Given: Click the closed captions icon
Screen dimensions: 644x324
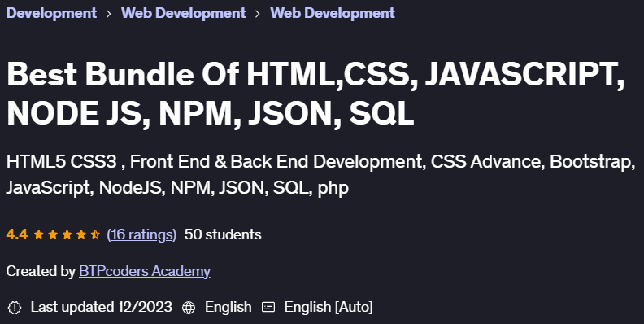Looking at the screenshot, I should pyautogui.click(x=268, y=307).
